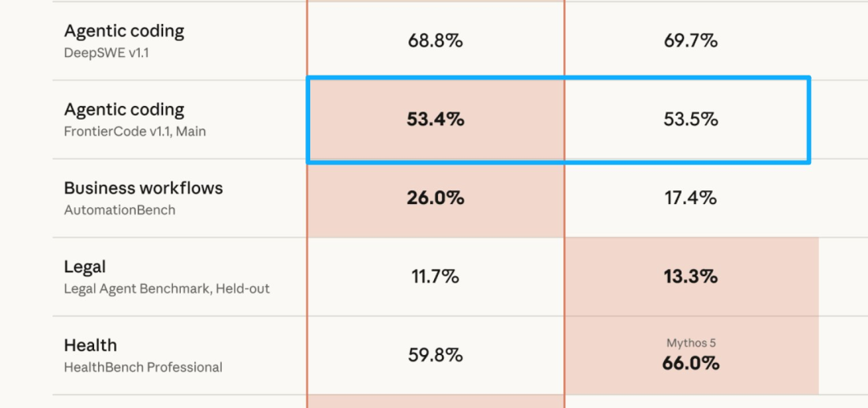The height and width of the screenshot is (408, 868).
Task: Click Agentic coding heading above DeepSWE v1.1
Action: [x=125, y=31]
